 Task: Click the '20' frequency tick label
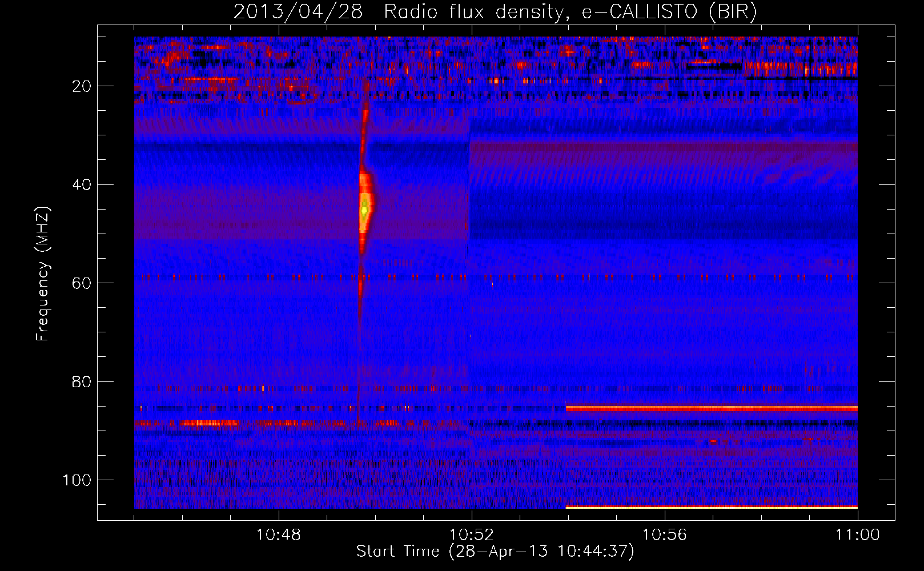pyautogui.click(x=82, y=86)
